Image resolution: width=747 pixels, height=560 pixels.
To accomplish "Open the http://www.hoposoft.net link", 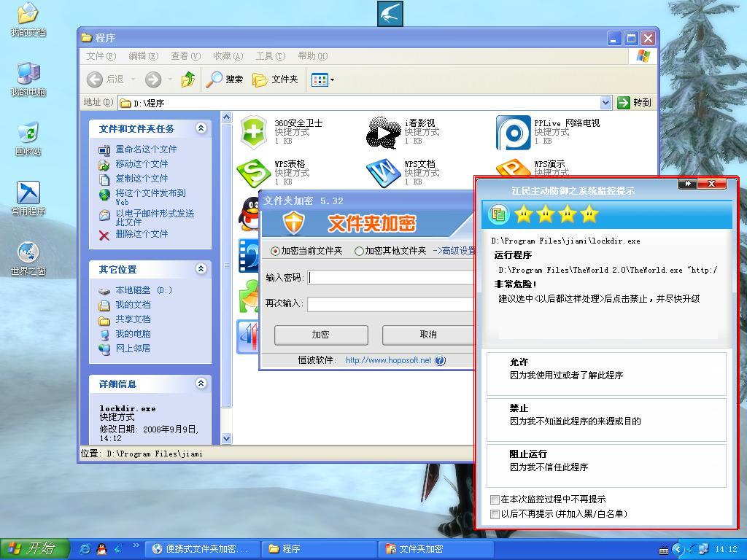I will (388, 360).
